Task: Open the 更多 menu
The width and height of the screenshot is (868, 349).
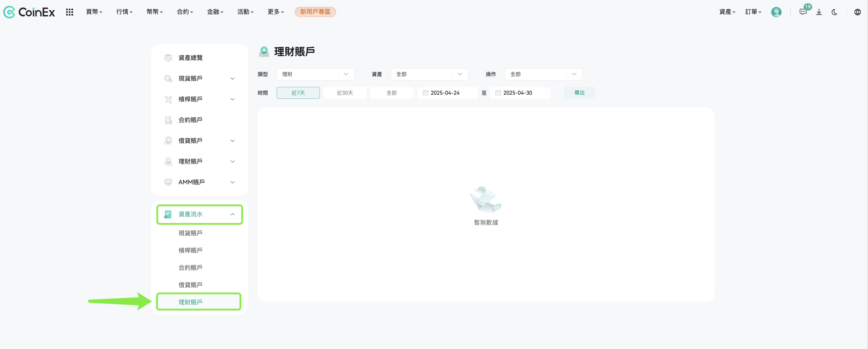Action: [276, 12]
